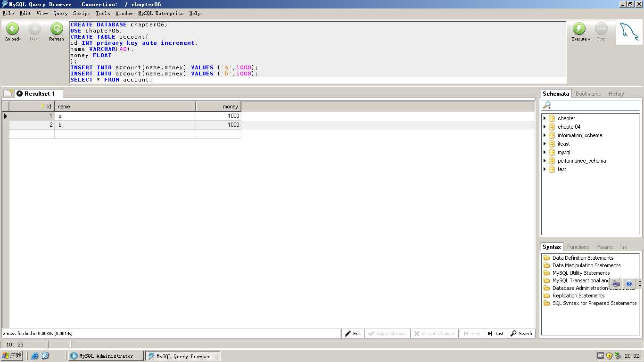Screen dimensions: 644x362
Task: Switch to the History tab
Action: tap(616, 94)
